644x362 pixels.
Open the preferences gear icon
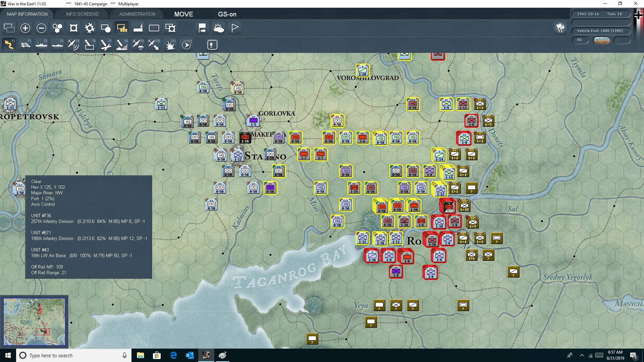(90, 28)
